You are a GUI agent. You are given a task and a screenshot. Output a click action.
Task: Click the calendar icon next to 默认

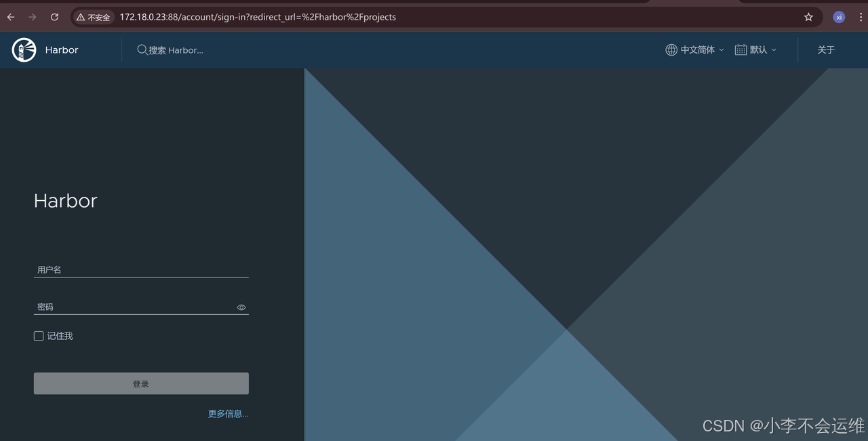point(741,50)
